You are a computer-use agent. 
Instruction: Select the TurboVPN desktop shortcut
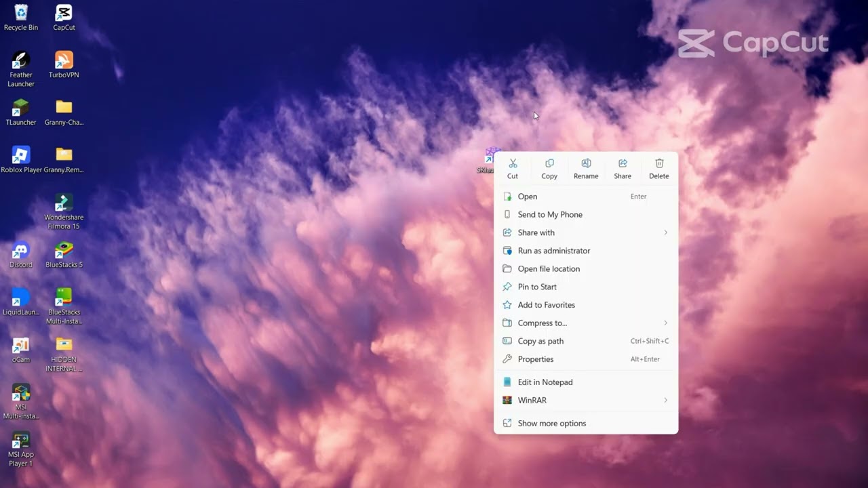pos(64,65)
